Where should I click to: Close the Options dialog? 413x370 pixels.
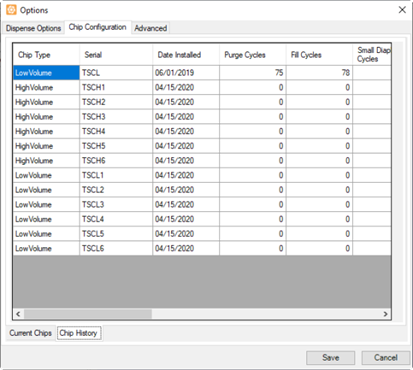tap(402, 10)
